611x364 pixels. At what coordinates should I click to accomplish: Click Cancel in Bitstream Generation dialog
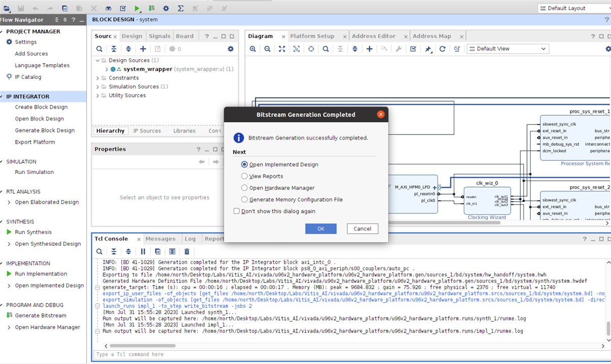(362, 229)
